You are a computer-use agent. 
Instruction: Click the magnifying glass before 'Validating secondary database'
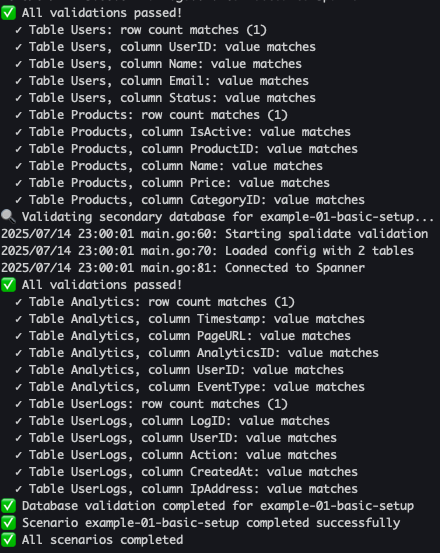(x=8, y=217)
